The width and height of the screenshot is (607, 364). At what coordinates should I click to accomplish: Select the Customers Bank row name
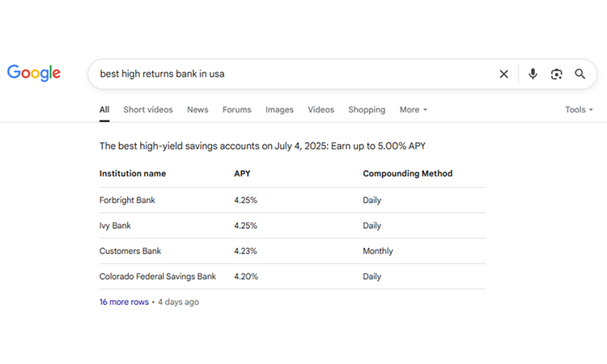pos(130,251)
